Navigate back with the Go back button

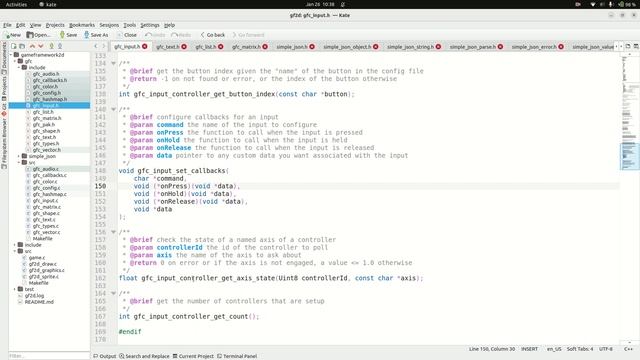pyautogui.click(x=213, y=35)
